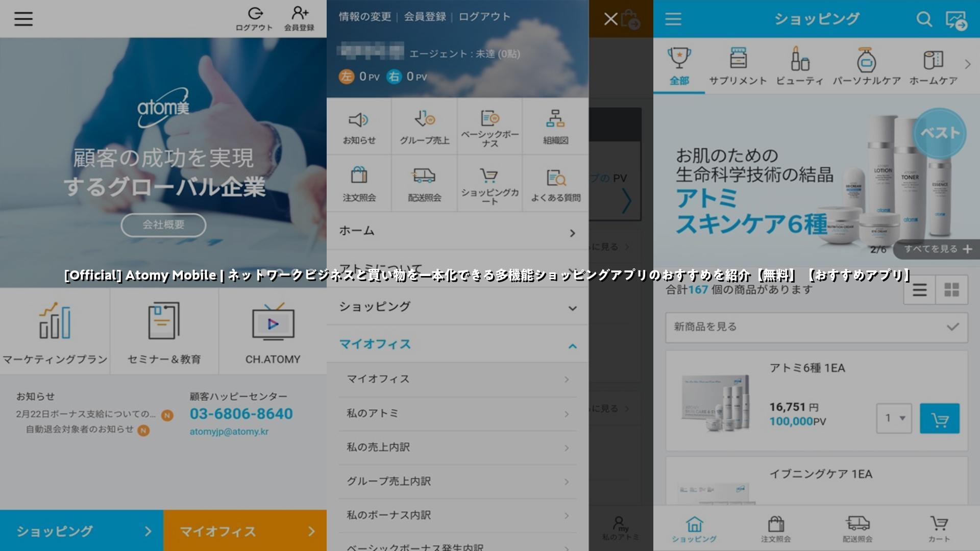Switch to list view icon
The height and width of the screenshot is (551, 980).
click(920, 290)
